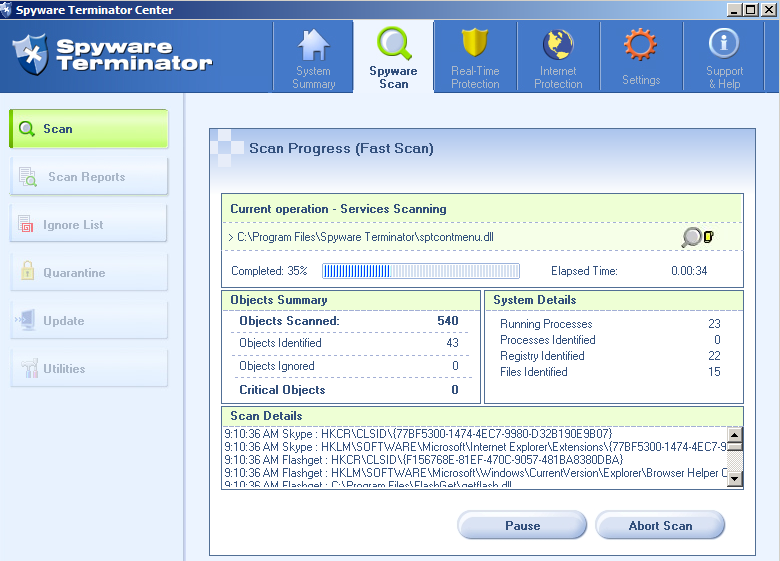780x561 pixels.
Task: Maximize the Spyware Terminator Center window
Action: (751, 9)
